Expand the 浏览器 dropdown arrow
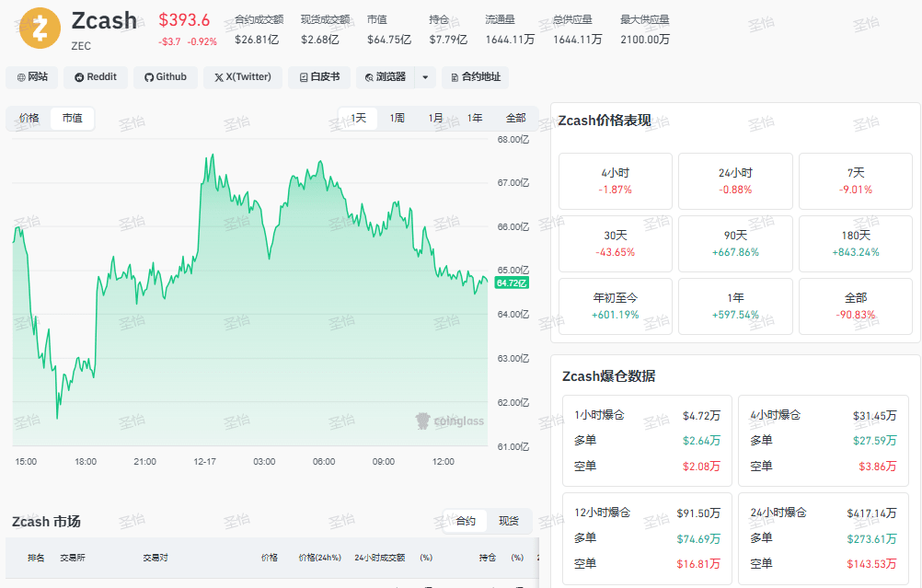Image resolution: width=922 pixels, height=588 pixels. pos(425,77)
